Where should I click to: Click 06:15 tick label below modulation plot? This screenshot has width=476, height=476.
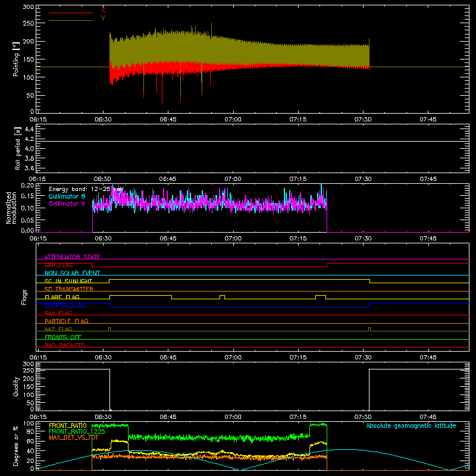(x=38, y=239)
